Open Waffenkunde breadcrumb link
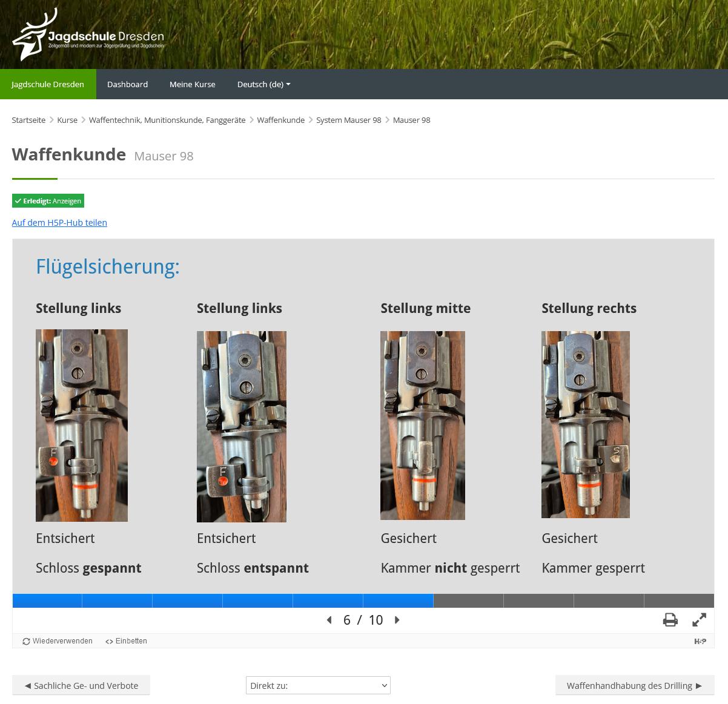Viewport: 728px width, 704px height. (280, 120)
